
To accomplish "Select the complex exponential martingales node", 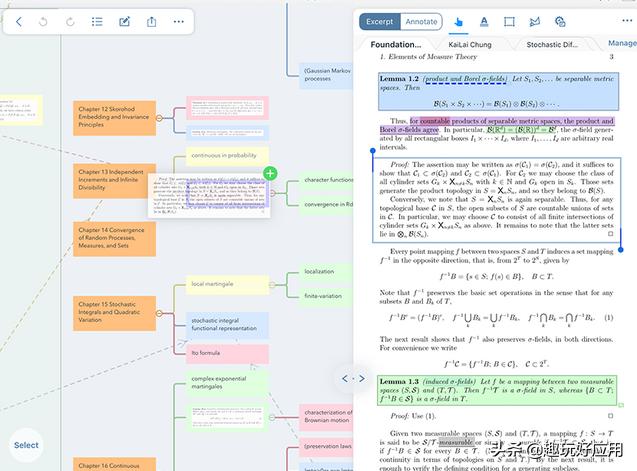I will [228, 382].
